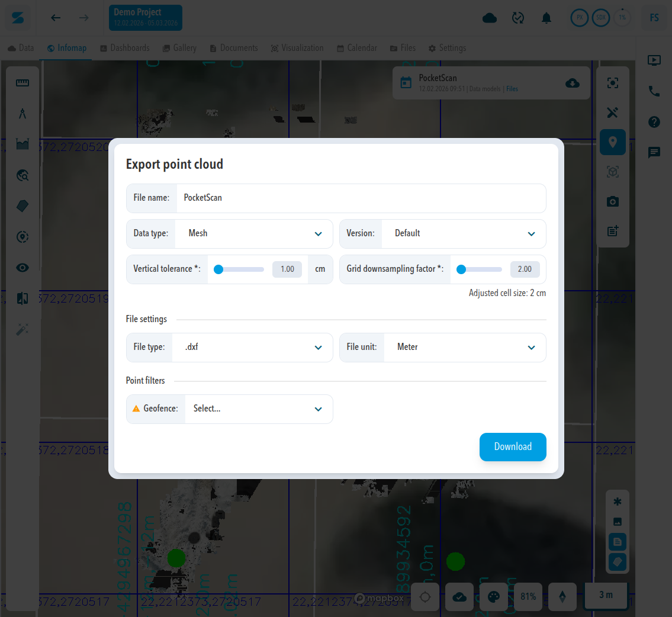Image resolution: width=672 pixels, height=617 pixels.
Task: Click the SDX circular badge
Action: click(x=601, y=18)
